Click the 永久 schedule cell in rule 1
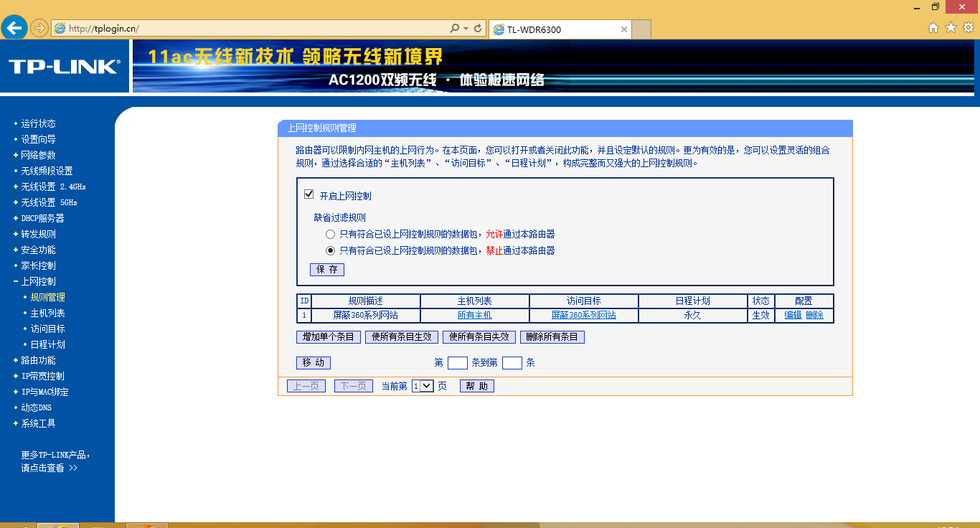 pyautogui.click(x=692, y=316)
